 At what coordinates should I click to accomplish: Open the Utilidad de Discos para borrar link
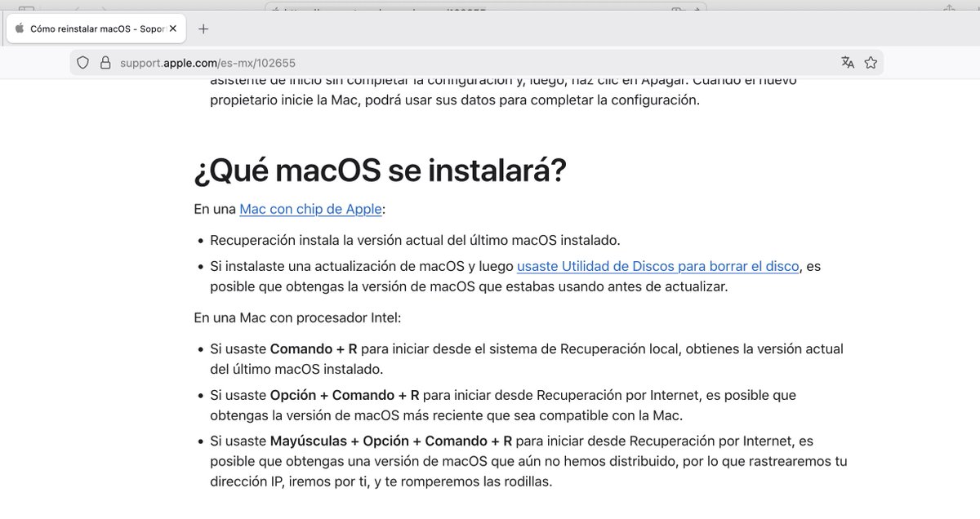pyautogui.click(x=657, y=266)
